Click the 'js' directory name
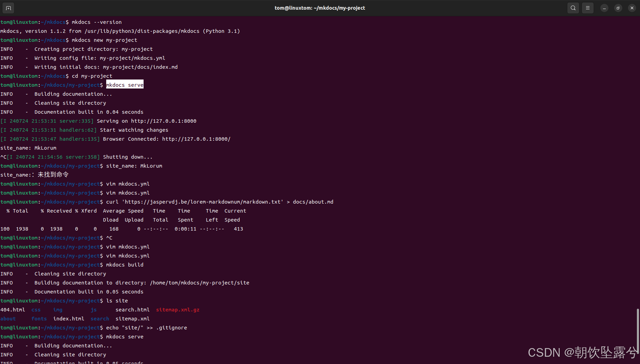 tap(94, 310)
